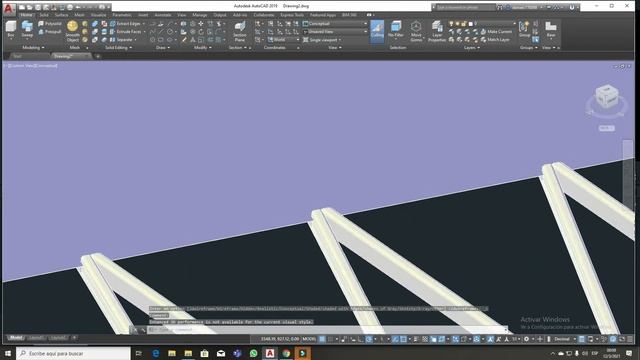
Task: Click the Move Gizmo tool
Action: pyautogui.click(x=416, y=31)
